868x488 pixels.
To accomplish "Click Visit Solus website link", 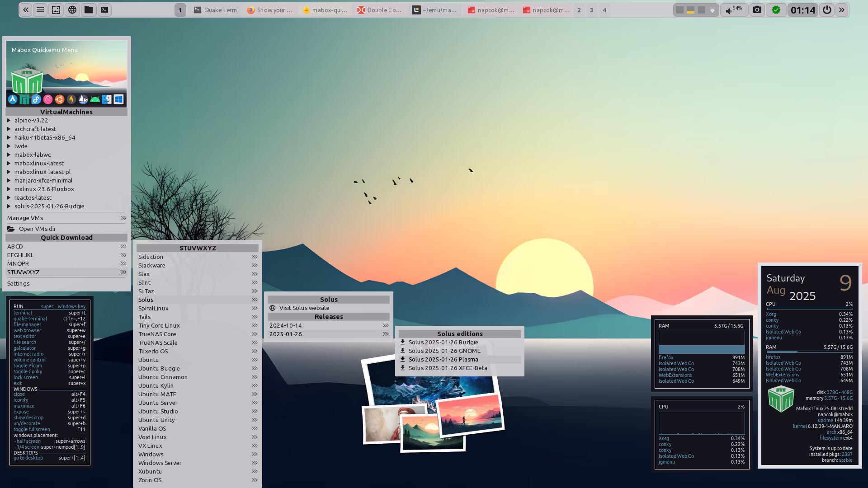I will (x=304, y=308).
